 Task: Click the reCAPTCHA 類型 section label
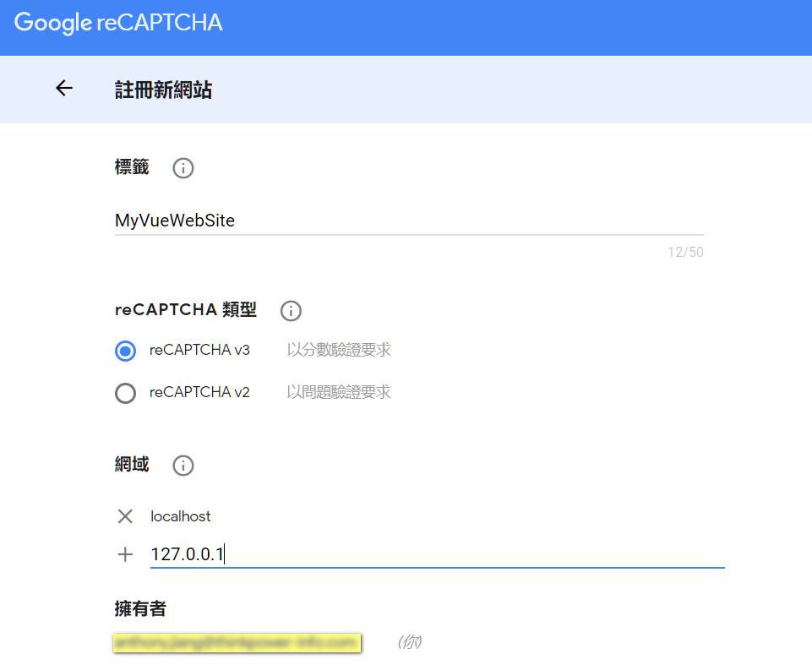click(186, 310)
